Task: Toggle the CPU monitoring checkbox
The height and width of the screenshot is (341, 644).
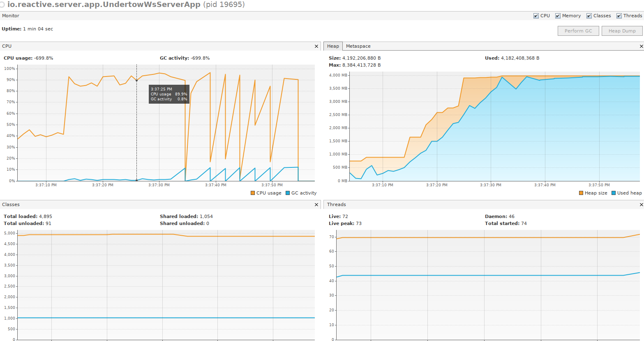Action: point(536,16)
